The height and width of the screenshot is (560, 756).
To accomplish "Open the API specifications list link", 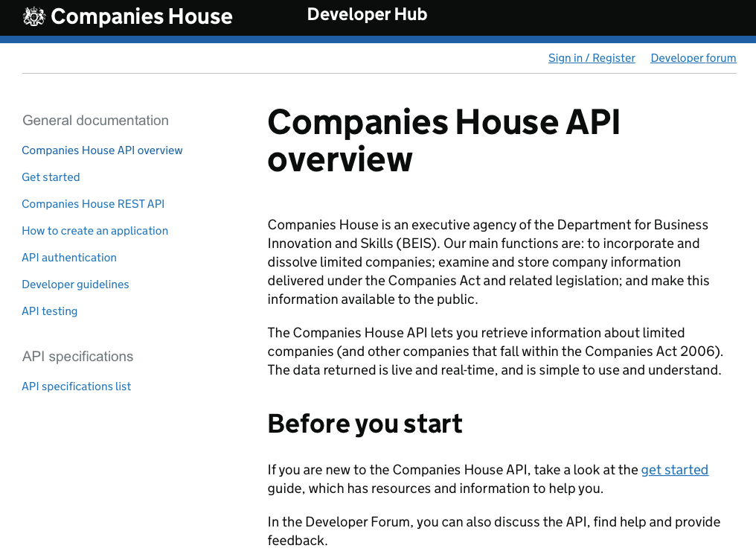I will click(x=76, y=386).
